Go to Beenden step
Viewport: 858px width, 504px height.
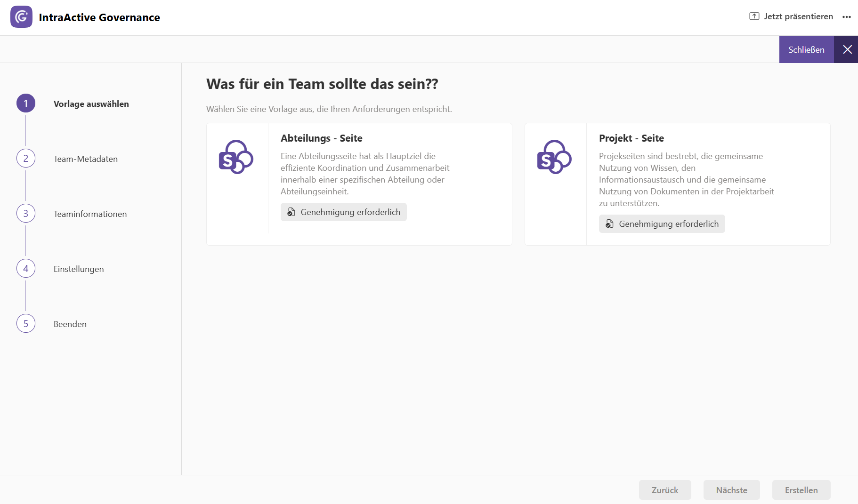pyautogui.click(x=70, y=324)
